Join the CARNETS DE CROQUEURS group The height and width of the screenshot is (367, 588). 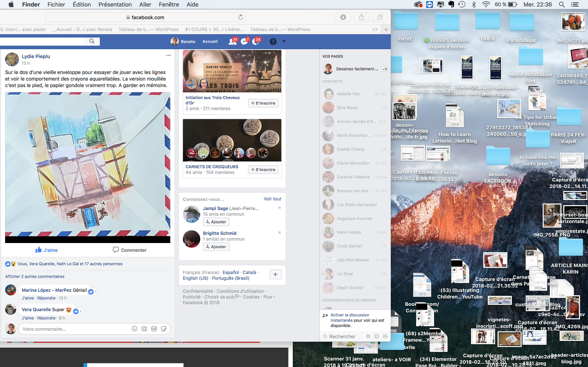(x=263, y=170)
